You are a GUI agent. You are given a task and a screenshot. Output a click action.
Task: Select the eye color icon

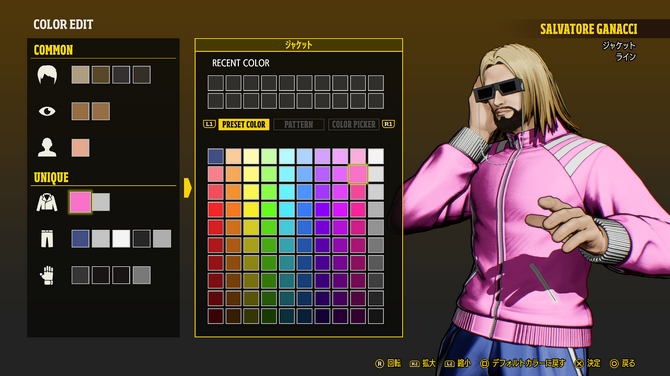pyautogui.click(x=47, y=112)
